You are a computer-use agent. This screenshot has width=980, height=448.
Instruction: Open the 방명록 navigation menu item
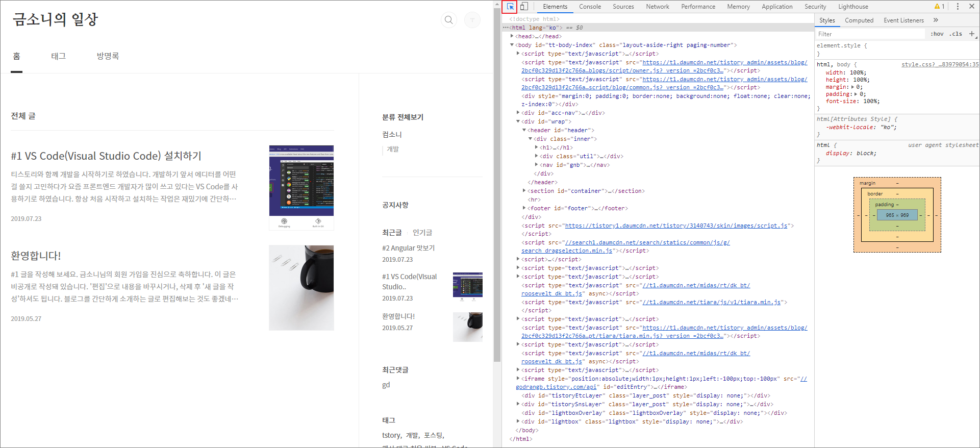pyautogui.click(x=108, y=56)
